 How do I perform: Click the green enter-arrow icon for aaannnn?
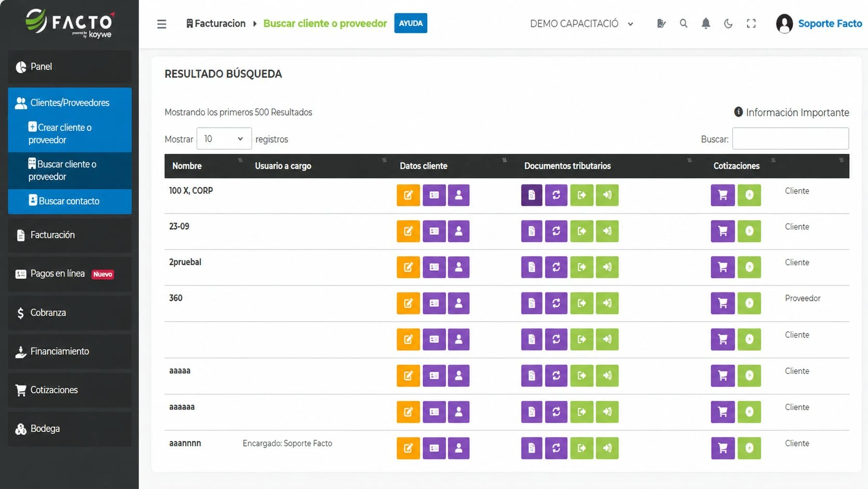tap(607, 448)
